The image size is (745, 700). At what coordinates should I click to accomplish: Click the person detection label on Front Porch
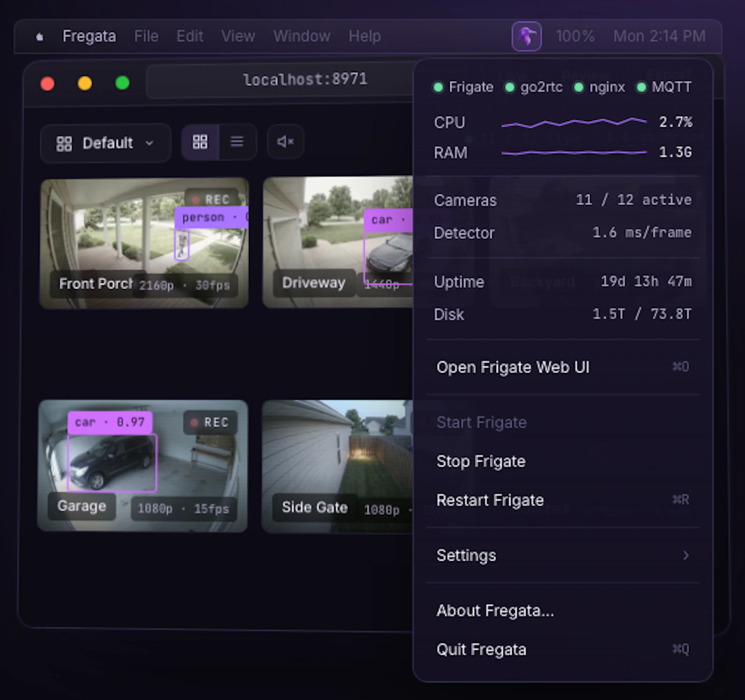212,217
